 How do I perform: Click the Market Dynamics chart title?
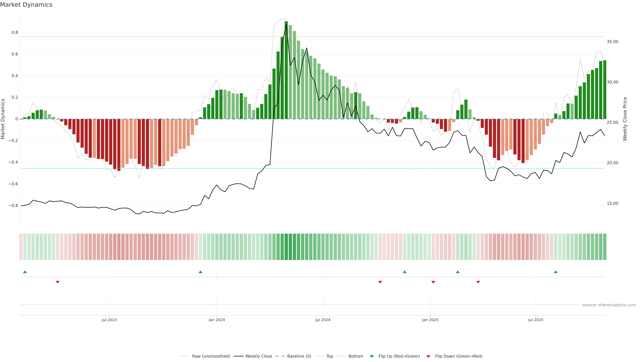tap(26, 5)
